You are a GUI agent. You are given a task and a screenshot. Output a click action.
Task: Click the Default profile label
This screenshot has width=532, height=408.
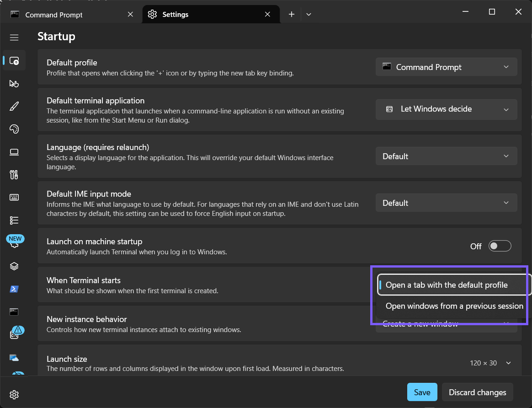pyautogui.click(x=72, y=63)
